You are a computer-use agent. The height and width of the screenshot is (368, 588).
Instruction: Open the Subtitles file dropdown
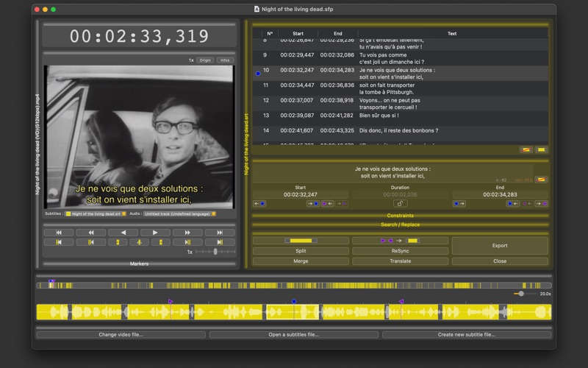coord(96,213)
